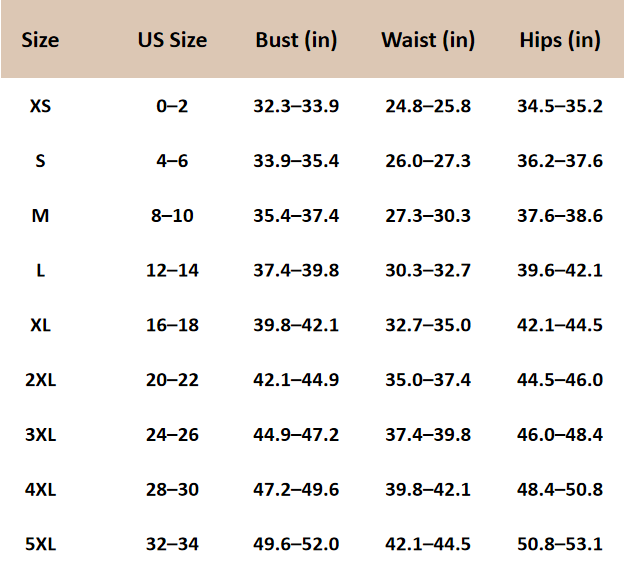
Task: Click hips value 50.8–53.1
Action: (560, 545)
